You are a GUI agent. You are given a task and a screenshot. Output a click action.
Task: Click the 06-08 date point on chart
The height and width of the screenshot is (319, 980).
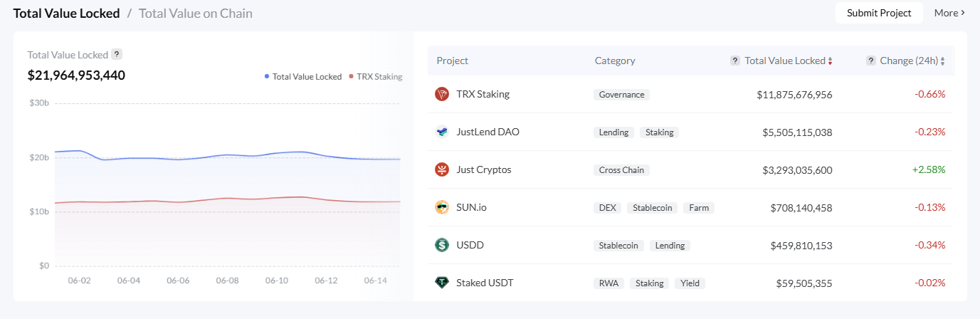pos(227,281)
